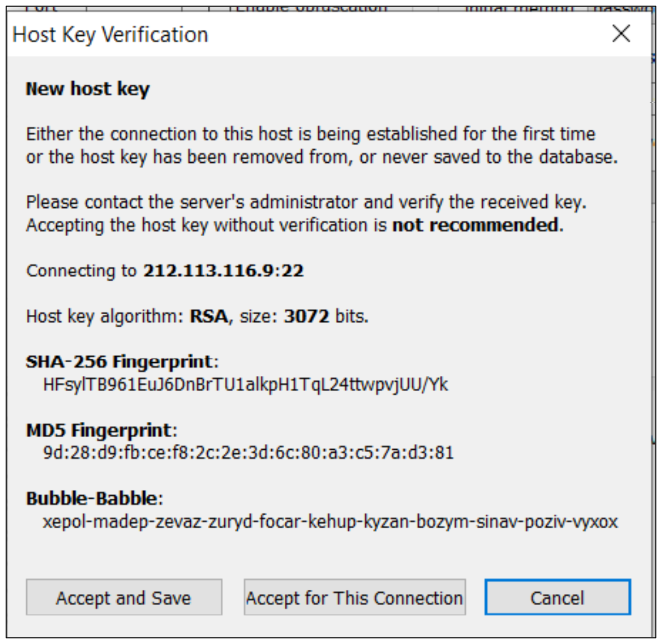Click the MD5 fingerprint hex string
662x644 pixels.
(248, 453)
